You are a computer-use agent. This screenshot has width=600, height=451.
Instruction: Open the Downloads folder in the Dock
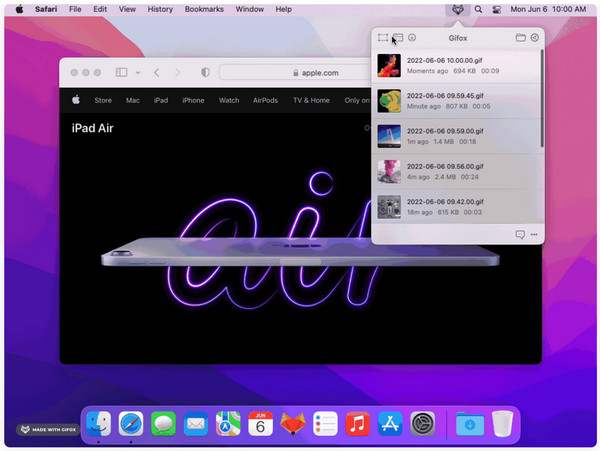tap(470, 424)
